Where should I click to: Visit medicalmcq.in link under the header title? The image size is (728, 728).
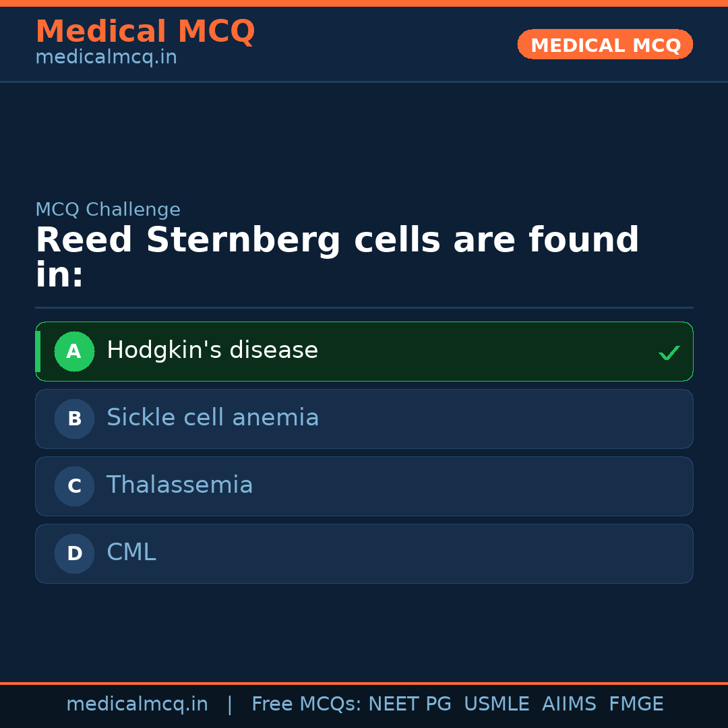point(106,57)
